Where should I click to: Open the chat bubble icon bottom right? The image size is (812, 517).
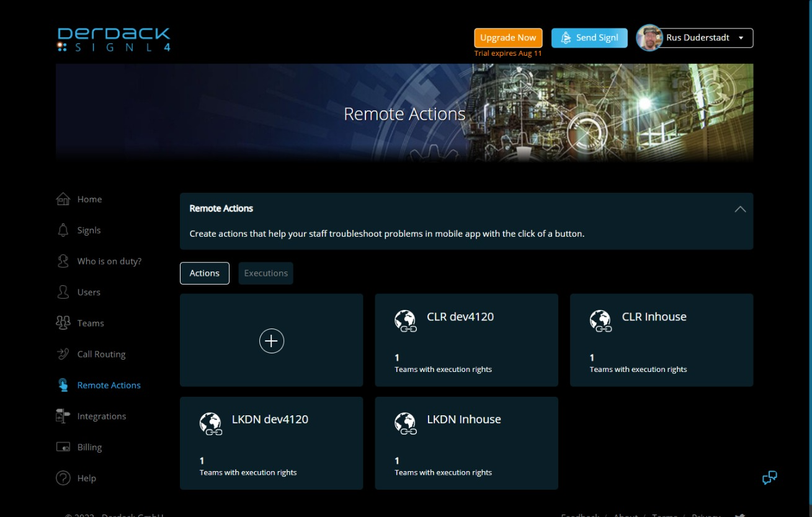[x=769, y=477]
